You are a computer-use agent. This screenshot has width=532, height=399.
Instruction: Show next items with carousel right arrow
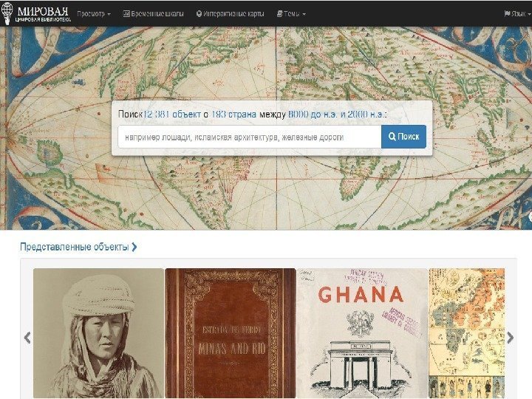[x=510, y=338]
